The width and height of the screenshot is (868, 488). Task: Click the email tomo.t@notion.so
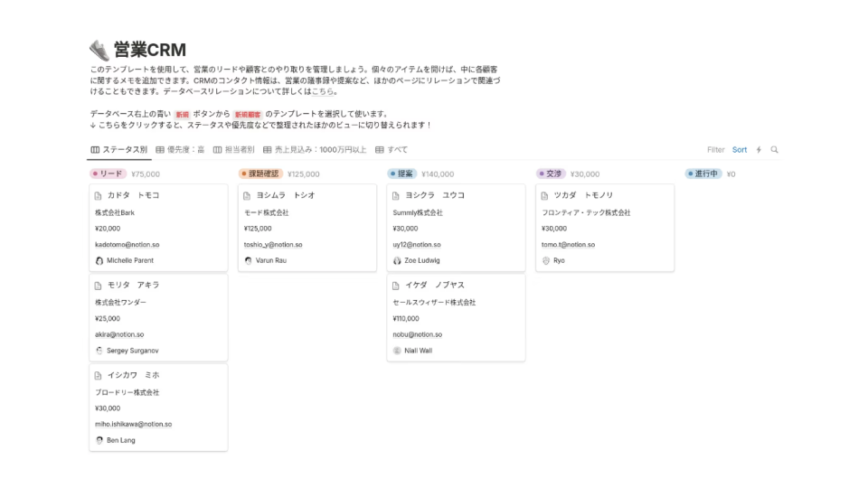click(x=568, y=245)
